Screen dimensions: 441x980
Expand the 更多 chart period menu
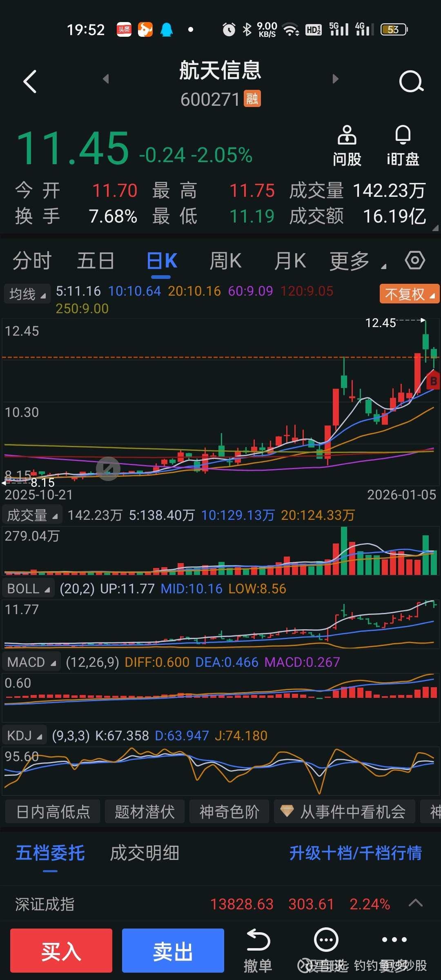tap(357, 261)
